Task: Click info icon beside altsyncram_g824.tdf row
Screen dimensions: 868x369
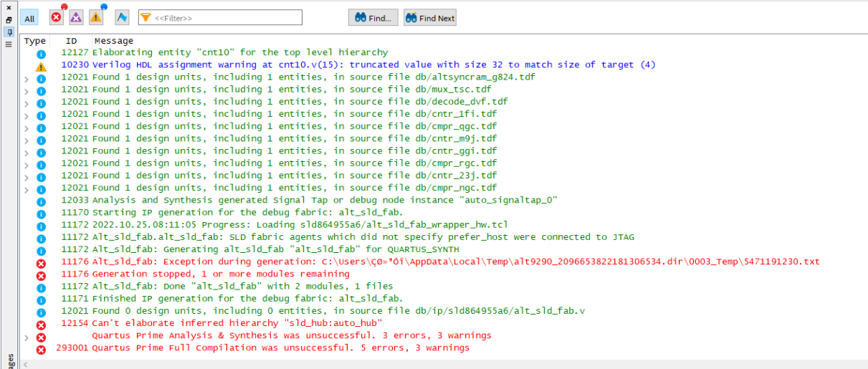Action: 41,78
